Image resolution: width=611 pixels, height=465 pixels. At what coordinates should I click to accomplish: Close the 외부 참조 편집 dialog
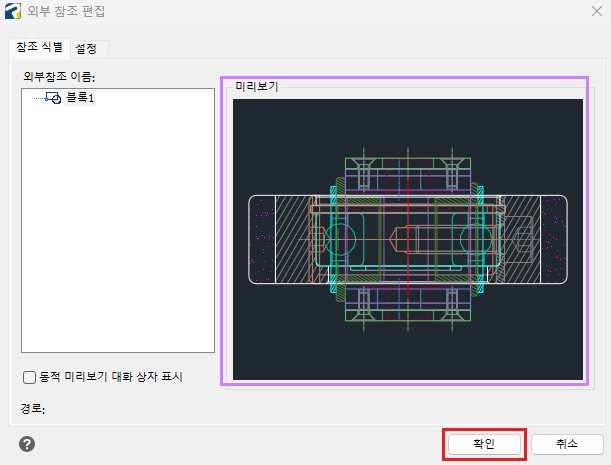pos(597,11)
